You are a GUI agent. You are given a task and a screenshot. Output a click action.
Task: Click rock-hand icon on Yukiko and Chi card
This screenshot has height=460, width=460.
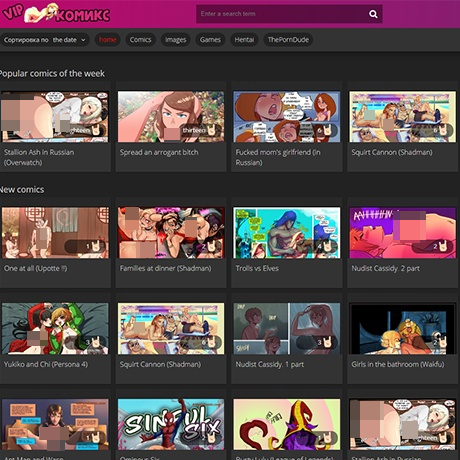pyautogui.click(x=96, y=342)
